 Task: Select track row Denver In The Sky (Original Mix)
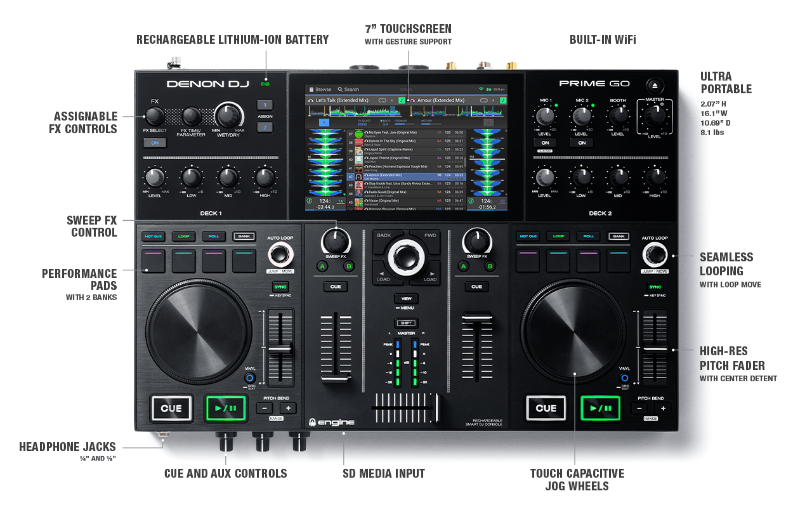pos(407,143)
